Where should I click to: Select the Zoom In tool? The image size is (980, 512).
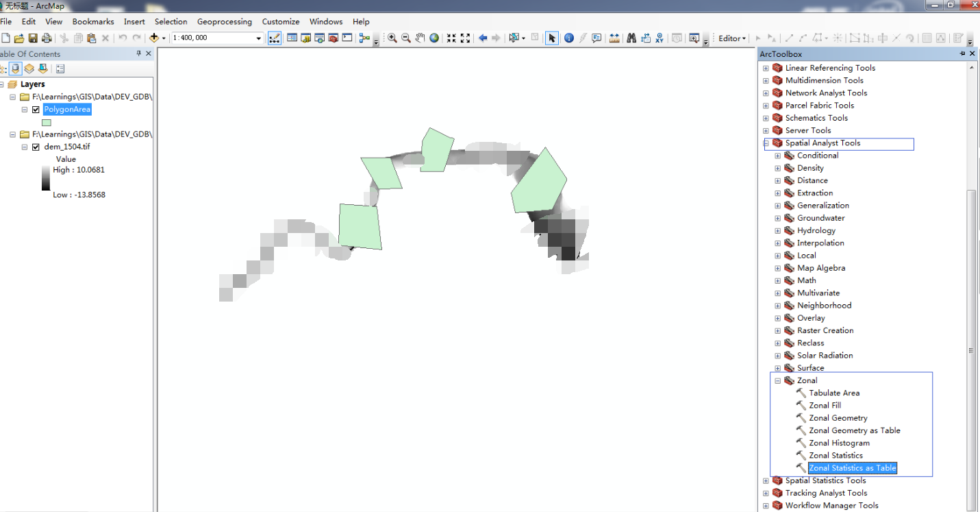click(x=392, y=38)
